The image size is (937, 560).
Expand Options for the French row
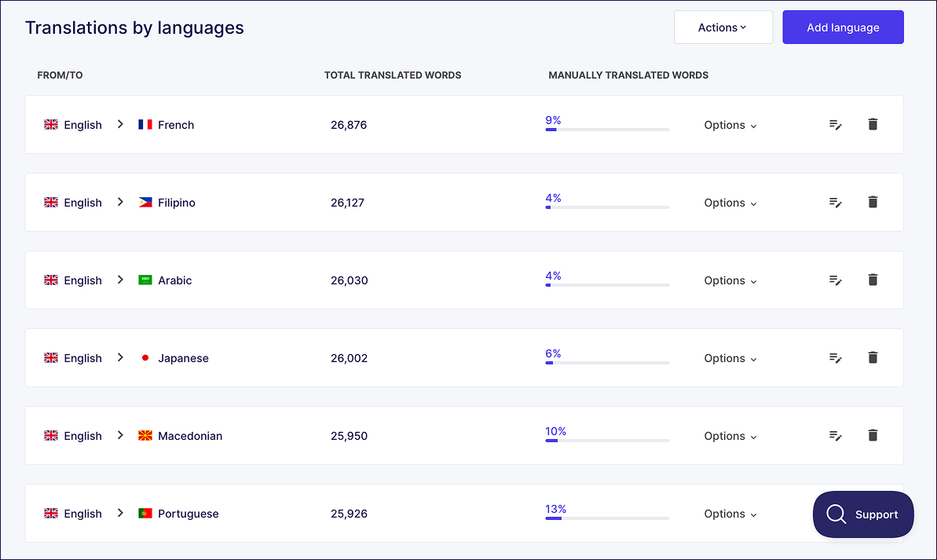730,125
